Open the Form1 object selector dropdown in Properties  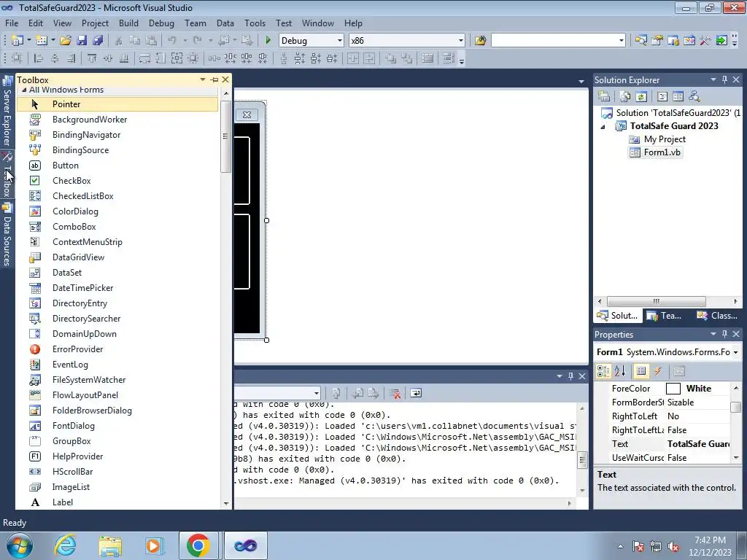click(x=736, y=352)
